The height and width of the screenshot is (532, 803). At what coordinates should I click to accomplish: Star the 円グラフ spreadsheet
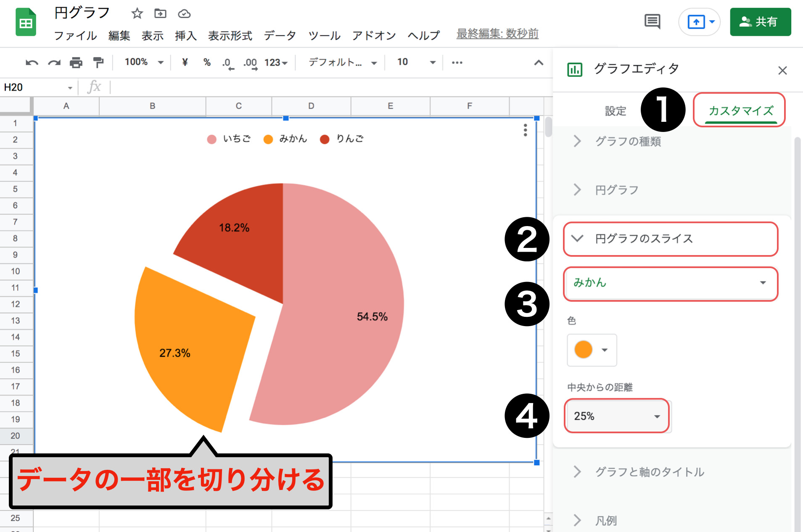tap(136, 13)
